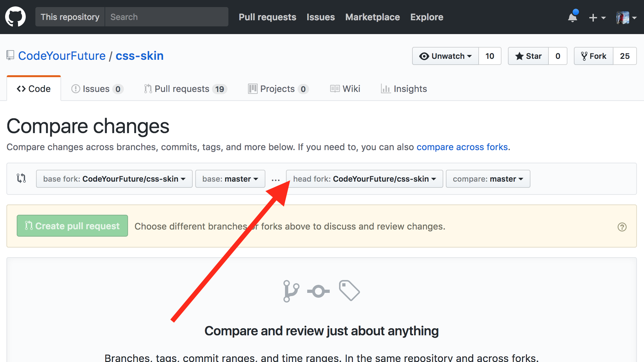Click the Compare and review just about anything heading
This screenshot has height=362, width=644.
(322, 331)
